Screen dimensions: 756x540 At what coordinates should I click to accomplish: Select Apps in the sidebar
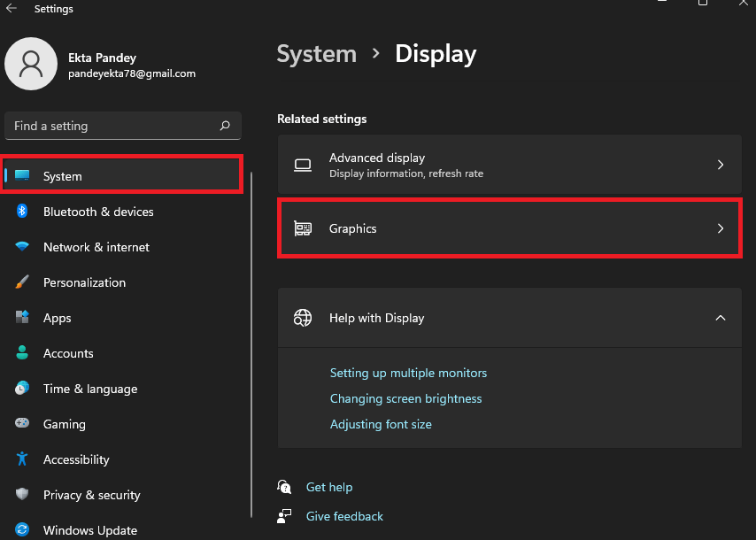click(x=58, y=318)
